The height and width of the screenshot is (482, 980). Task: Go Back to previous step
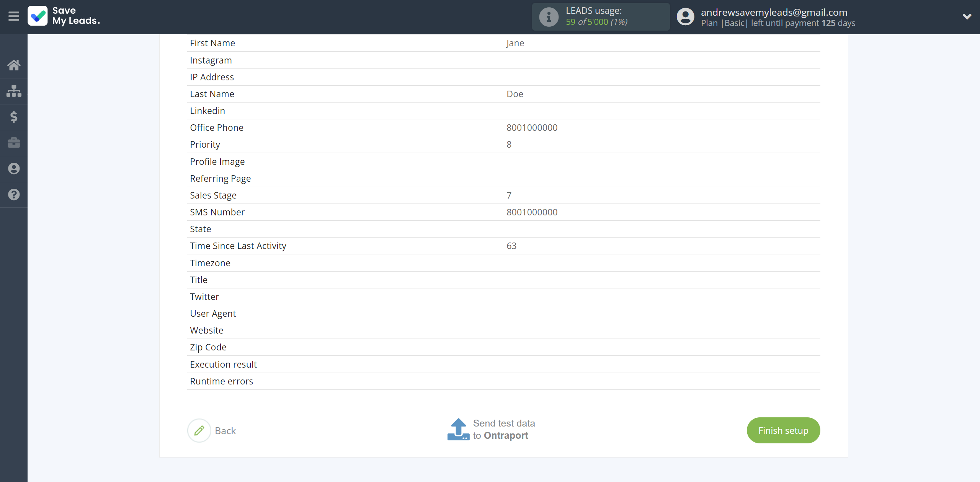tap(225, 431)
